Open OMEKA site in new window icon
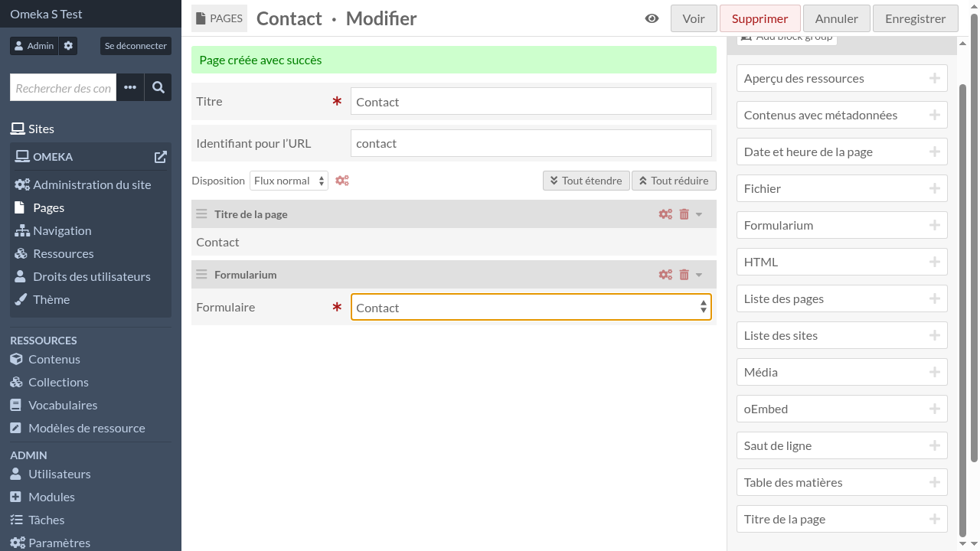This screenshot has height=551, width=980. tap(160, 157)
